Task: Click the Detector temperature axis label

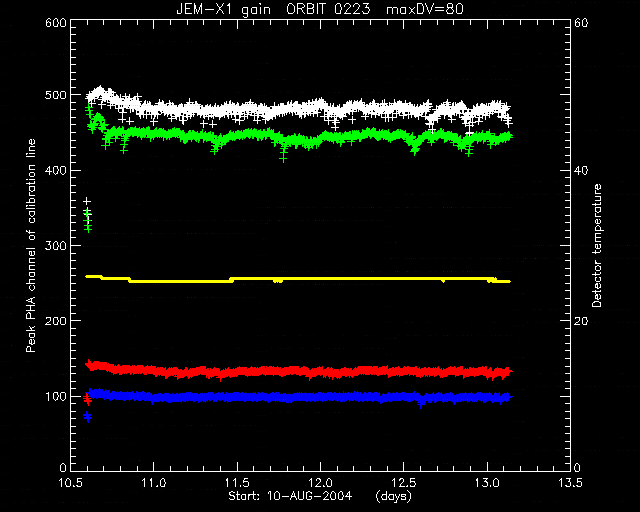Action: tap(597, 246)
